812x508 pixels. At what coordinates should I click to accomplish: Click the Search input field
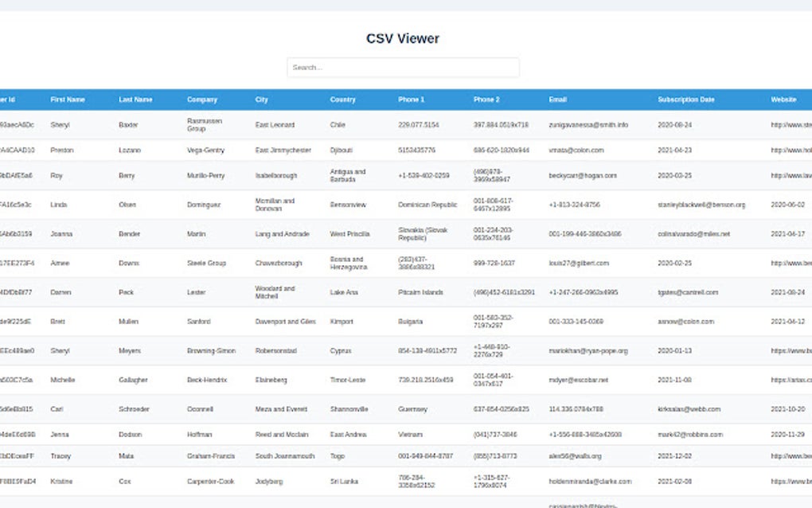[402, 67]
